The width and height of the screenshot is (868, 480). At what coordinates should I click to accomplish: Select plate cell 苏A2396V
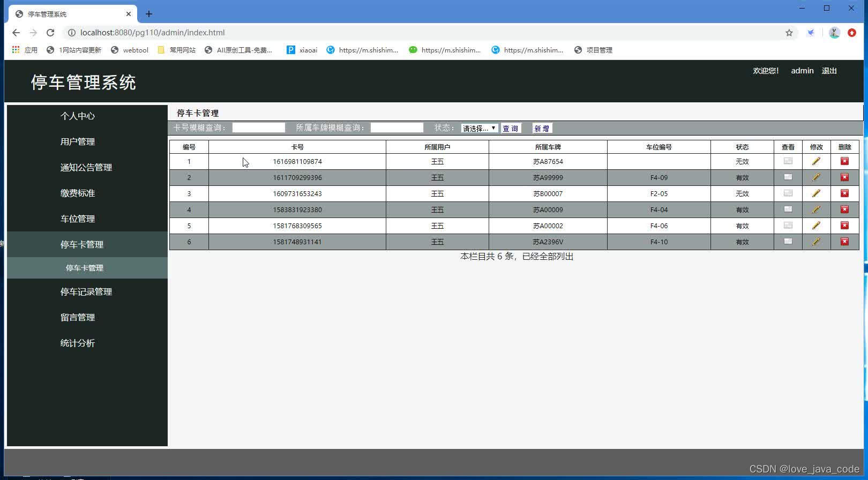pyautogui.click(x=548, y=242)
